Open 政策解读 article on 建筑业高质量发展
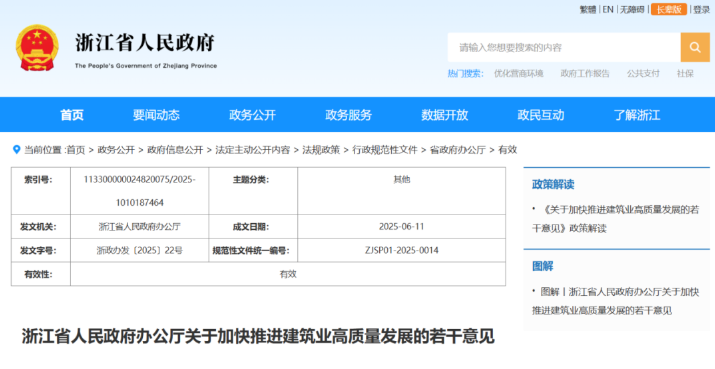 tap(616, 219)
